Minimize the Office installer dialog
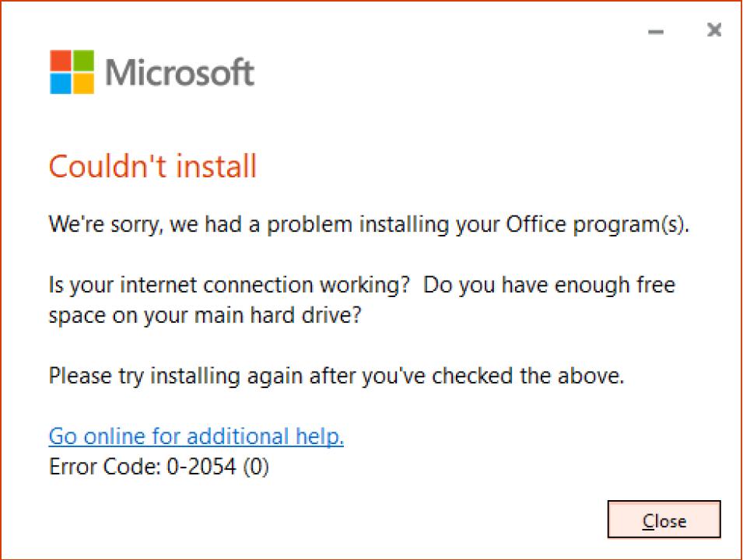Viewport: 743px width, 560px height. click(x=656, y=32)
